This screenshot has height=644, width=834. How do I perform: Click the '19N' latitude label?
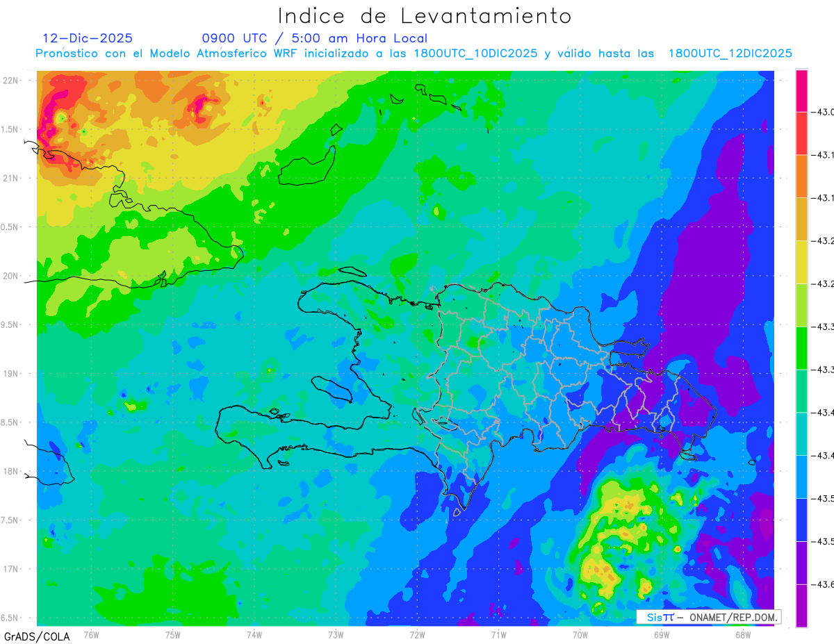11,374
